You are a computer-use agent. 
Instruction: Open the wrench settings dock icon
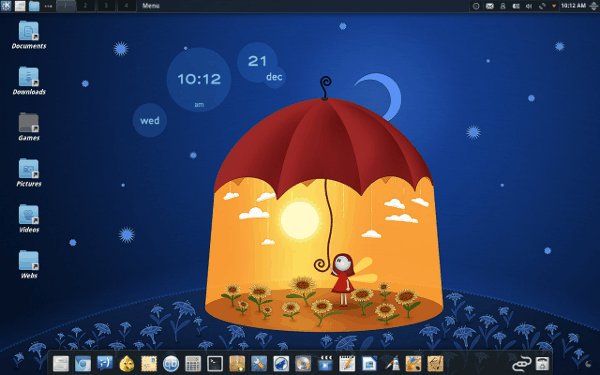pyautogui.click(x=259, y=364)
